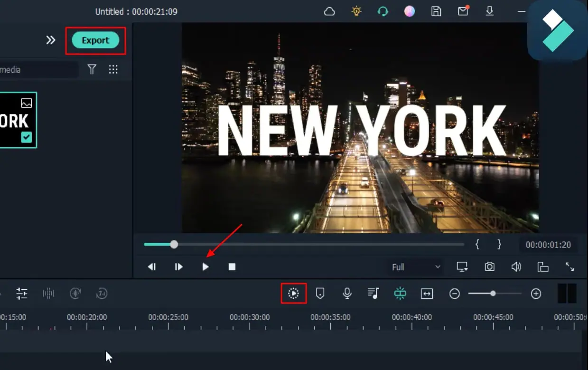Viewport: 588px width, 370px height.
Task: Record voiceover with microphone icon
Action: click(347, 294)
